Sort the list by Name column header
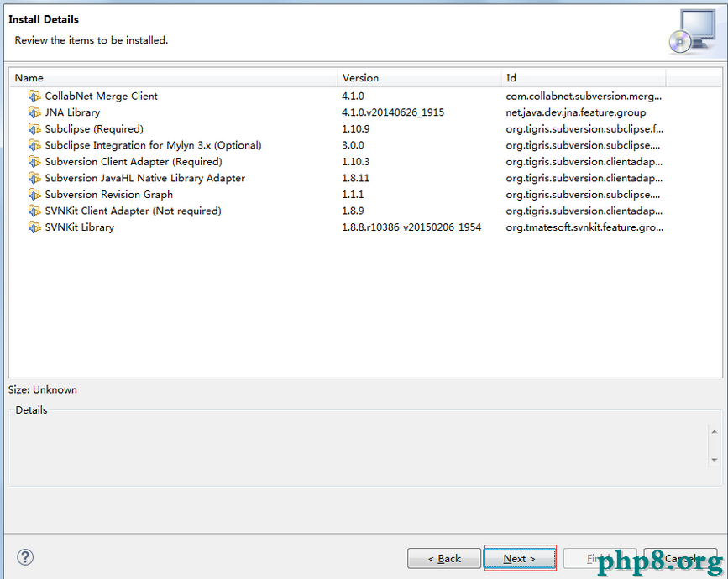 tap(174, 78)
